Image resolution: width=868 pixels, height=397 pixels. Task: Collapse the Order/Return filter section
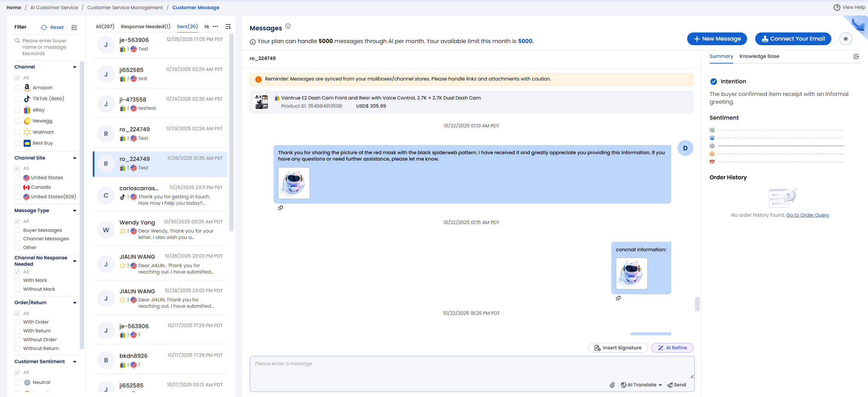(x=74, y=303)
